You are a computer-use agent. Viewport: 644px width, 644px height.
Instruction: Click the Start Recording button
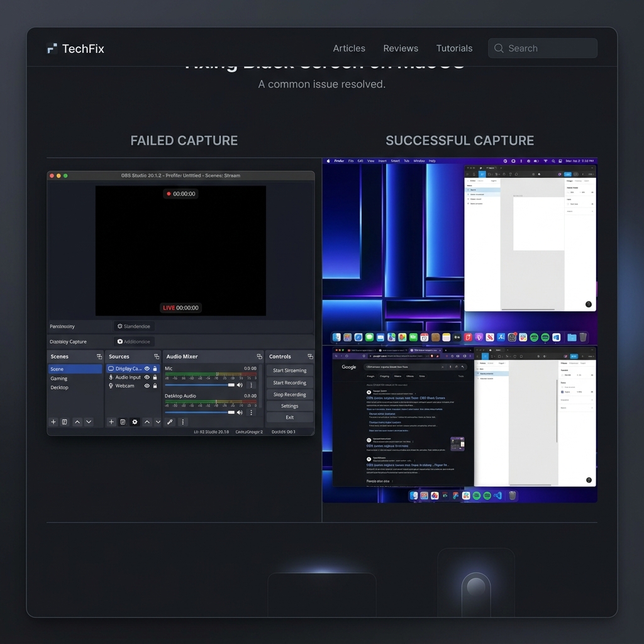289,383
